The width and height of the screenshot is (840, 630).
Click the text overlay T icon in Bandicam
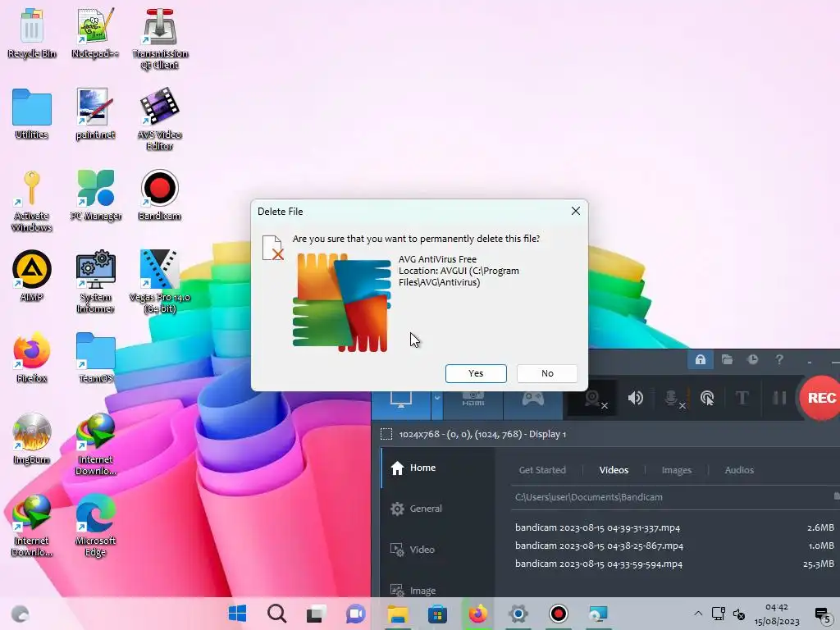pos(742,398)
